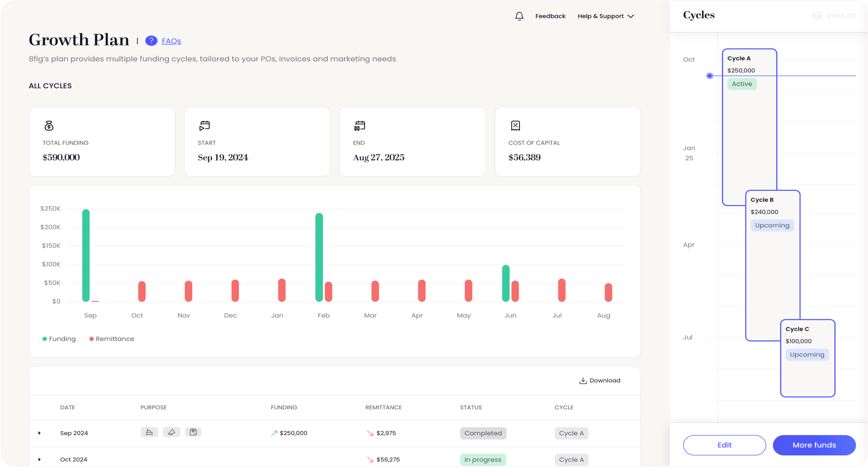Image resolution: width=868 pixels, height=467 pixels.
Task: Click the September green funding bar
Action: (x=86, y=255)
